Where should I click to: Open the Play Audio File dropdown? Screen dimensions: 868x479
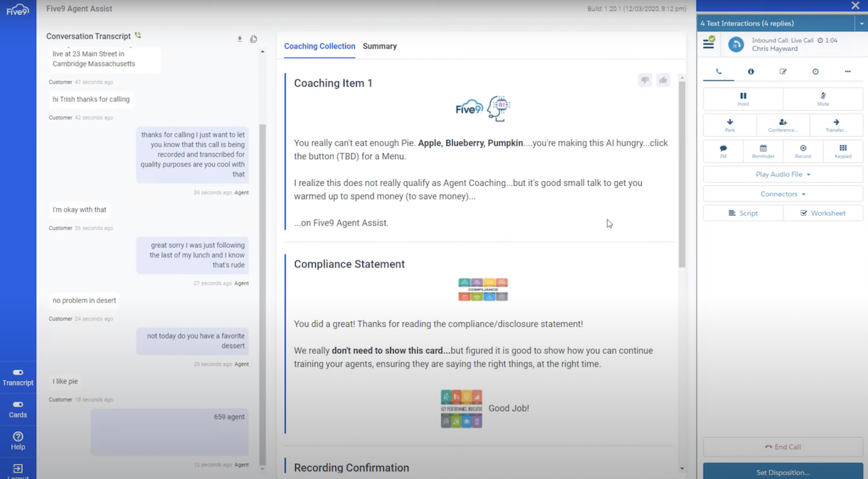point(783,174)
